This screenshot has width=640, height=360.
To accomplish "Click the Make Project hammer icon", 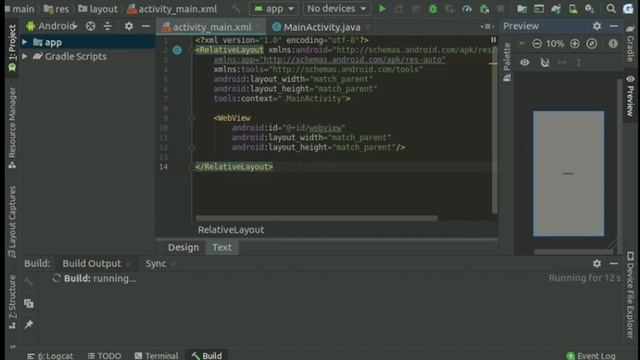I will [236, 9].
